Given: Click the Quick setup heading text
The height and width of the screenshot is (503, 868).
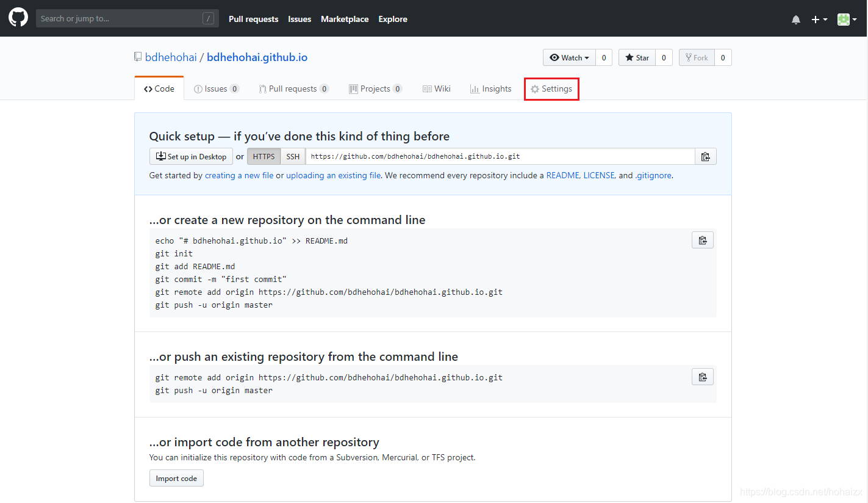Looking at the screenshot, I should coord(299,136).
